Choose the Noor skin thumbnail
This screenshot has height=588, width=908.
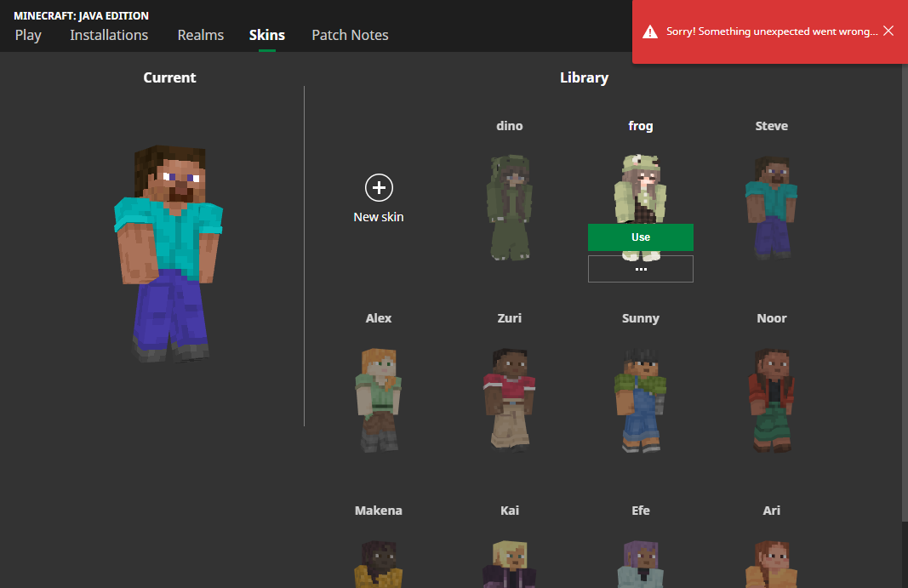[772, 399]
